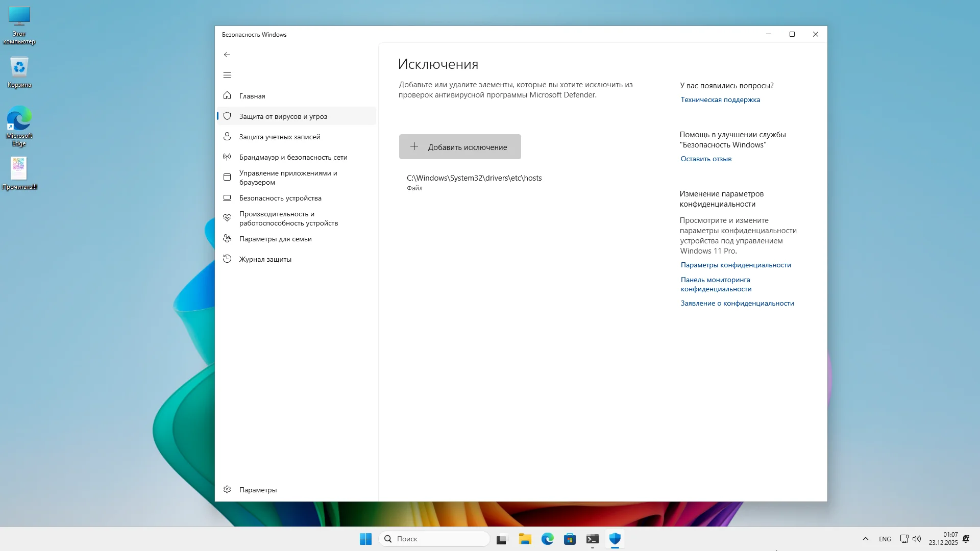Open Техническая поддержка link
The height and width of the screenshot is (551, 980).
(x=720, y=100)
